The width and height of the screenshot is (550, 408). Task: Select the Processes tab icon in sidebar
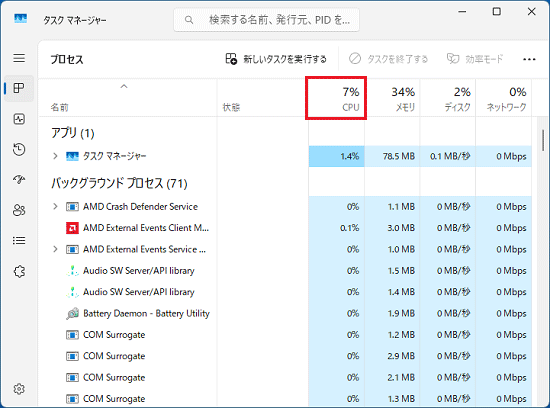pos(19,88)
